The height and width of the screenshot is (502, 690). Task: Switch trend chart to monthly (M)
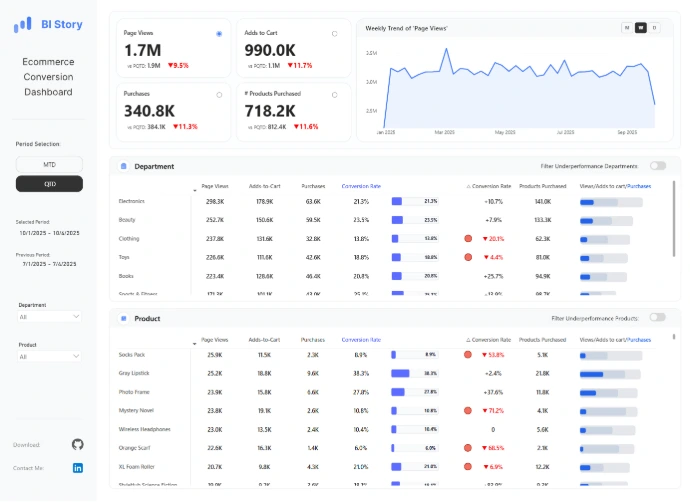[x=627, y=28]
